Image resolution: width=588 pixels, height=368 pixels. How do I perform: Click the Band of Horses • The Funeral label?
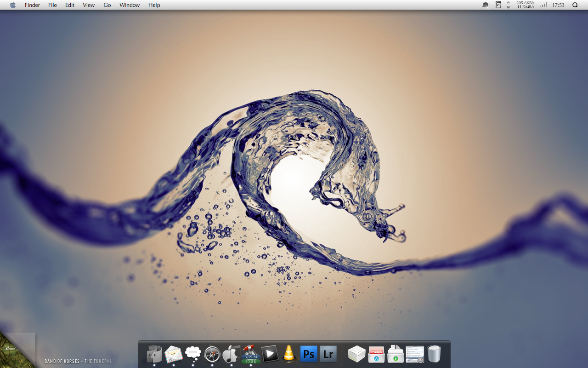coord(78,362)
